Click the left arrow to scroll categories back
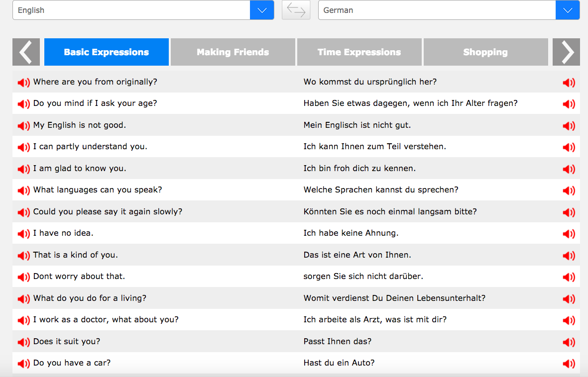 [x=26, y=52]
